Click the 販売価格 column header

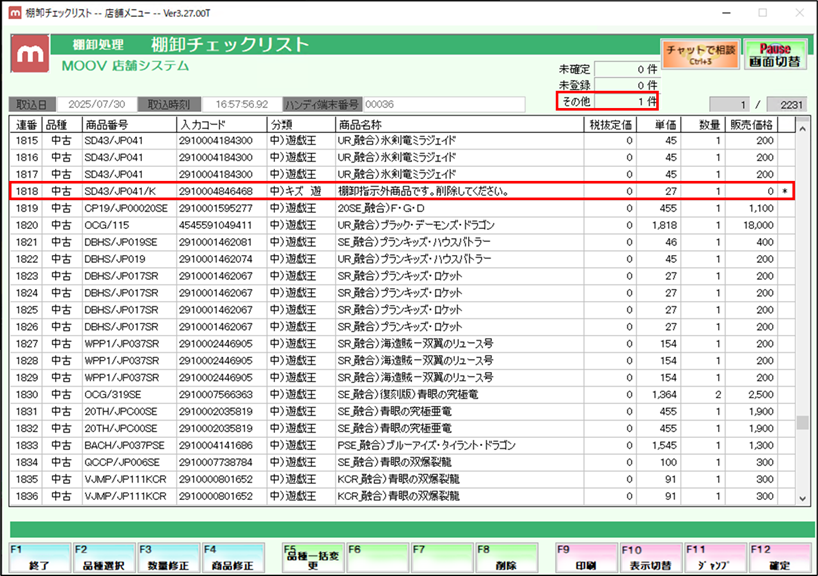click(751, 125)
